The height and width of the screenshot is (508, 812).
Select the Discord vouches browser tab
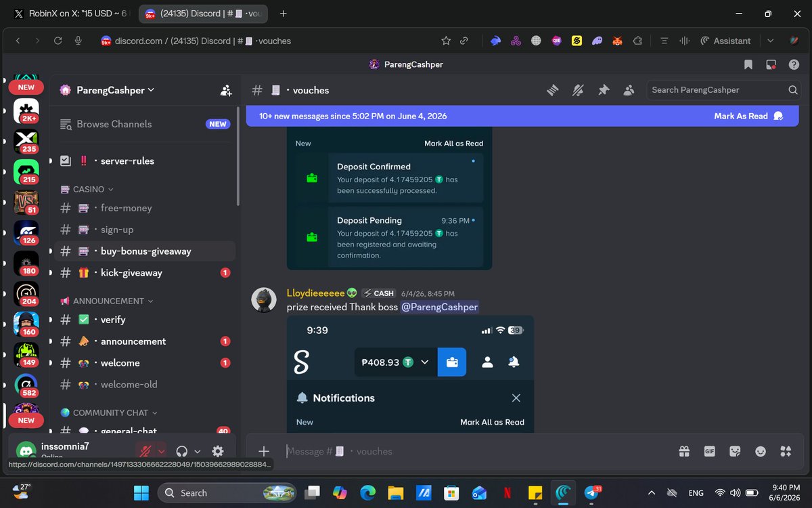[x=203, y=14]
